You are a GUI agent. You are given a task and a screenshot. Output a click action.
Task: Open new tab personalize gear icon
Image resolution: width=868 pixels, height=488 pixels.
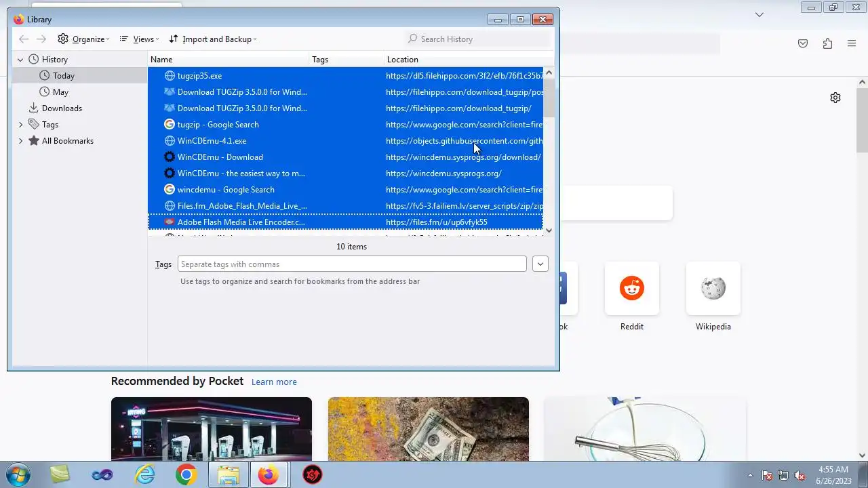click(835, 98)
